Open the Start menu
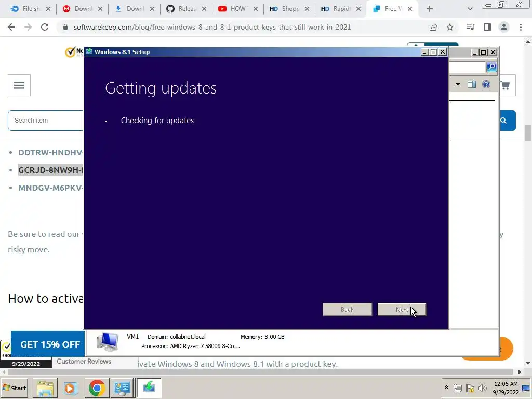The image size is (532, 399). pos(15,388)
